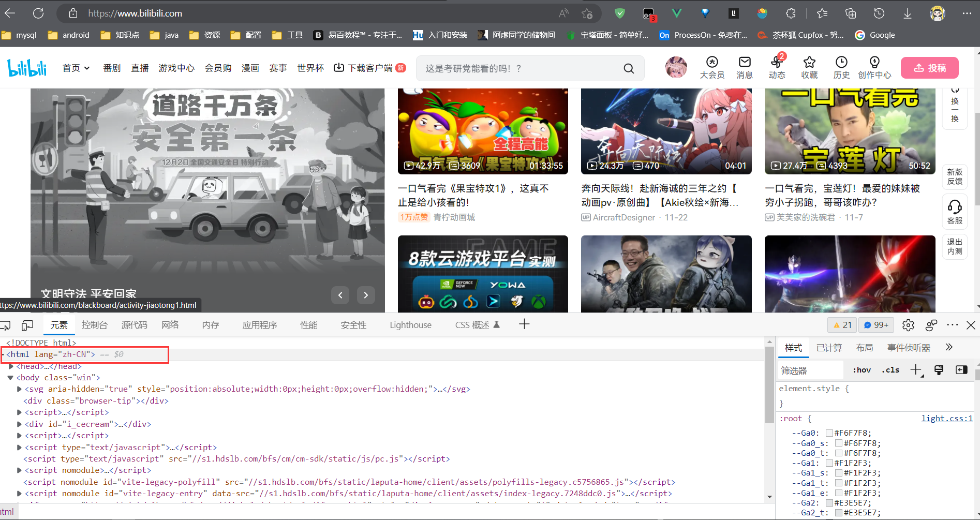Screen dimensions: 980x520
Task: Add this page to favorites star icon
Action: click(x=587, y=13)
